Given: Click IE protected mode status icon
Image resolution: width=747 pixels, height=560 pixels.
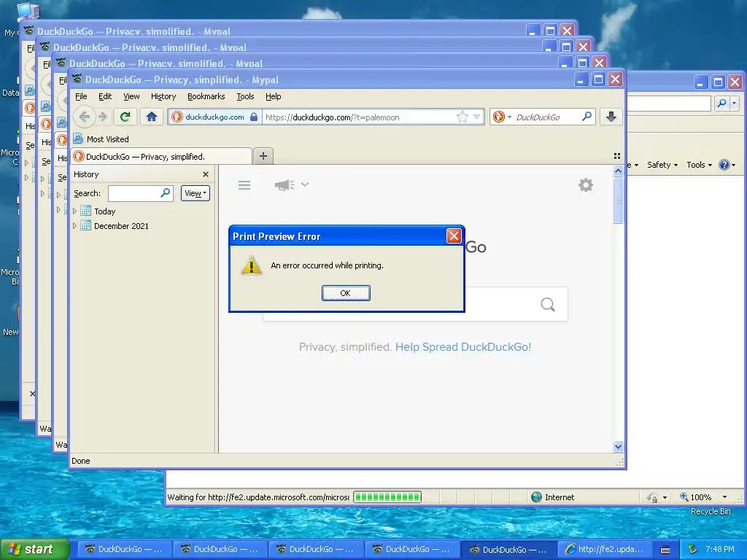Looking at the screenshot, I should pyautogui.click(x=651, y=497).
